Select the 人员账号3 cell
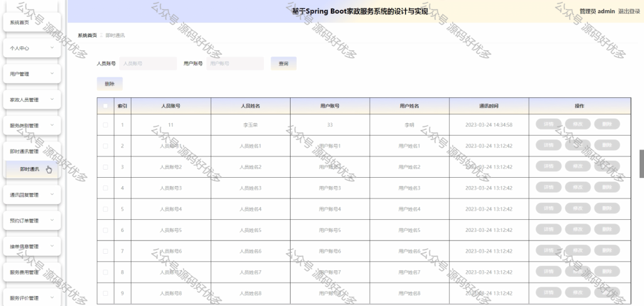 pyautogui.click(x=171, y=188)
